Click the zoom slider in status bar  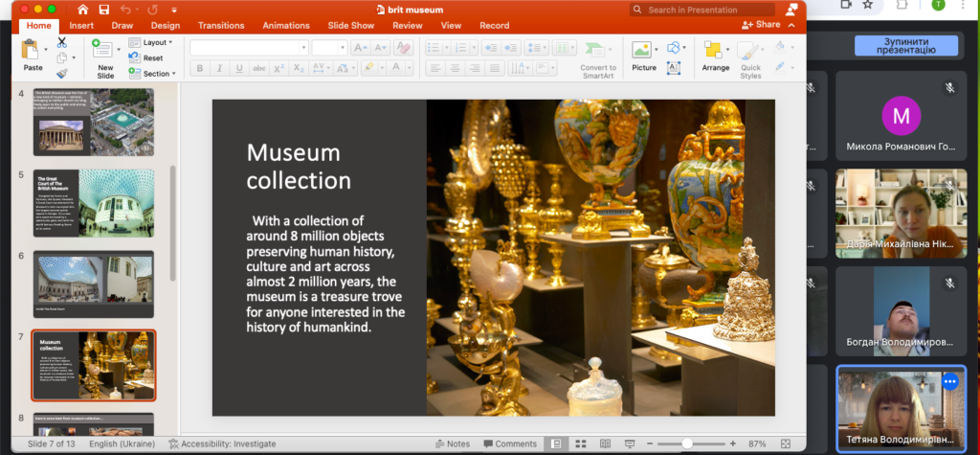(x=686, y=444)
